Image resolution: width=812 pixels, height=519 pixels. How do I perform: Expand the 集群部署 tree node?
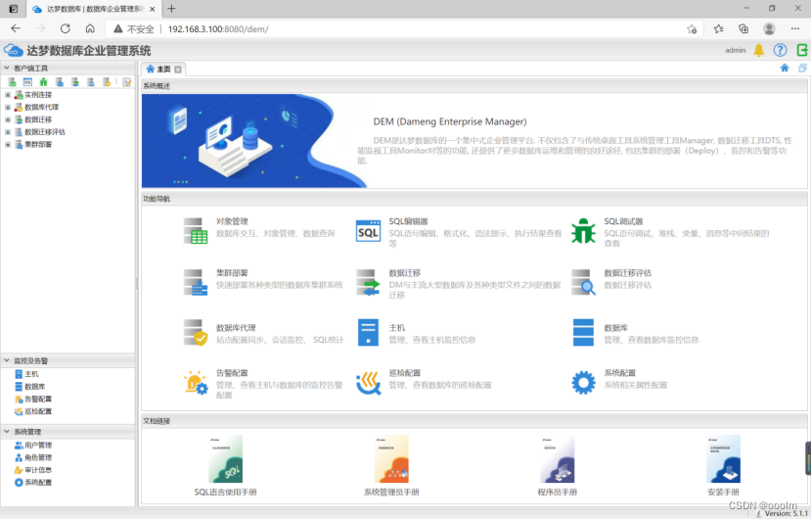tap(7, 144)
